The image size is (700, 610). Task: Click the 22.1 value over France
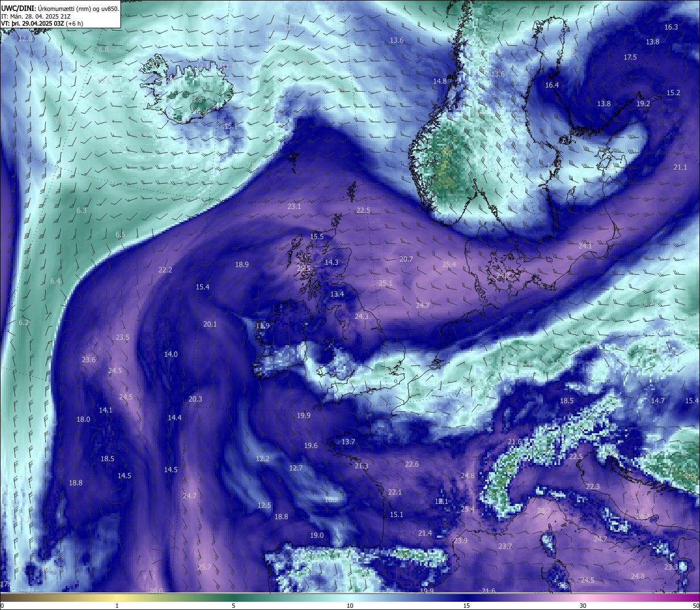coord(395,492)
